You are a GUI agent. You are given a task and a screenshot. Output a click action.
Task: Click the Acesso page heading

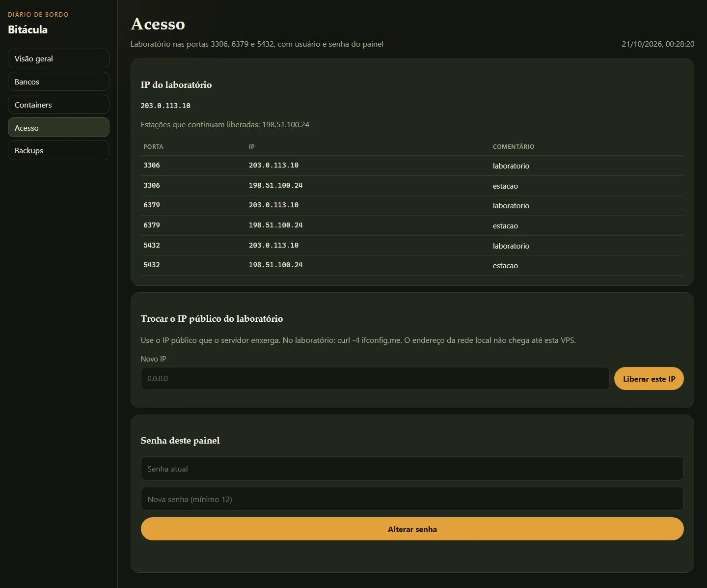tap(158, 24)
